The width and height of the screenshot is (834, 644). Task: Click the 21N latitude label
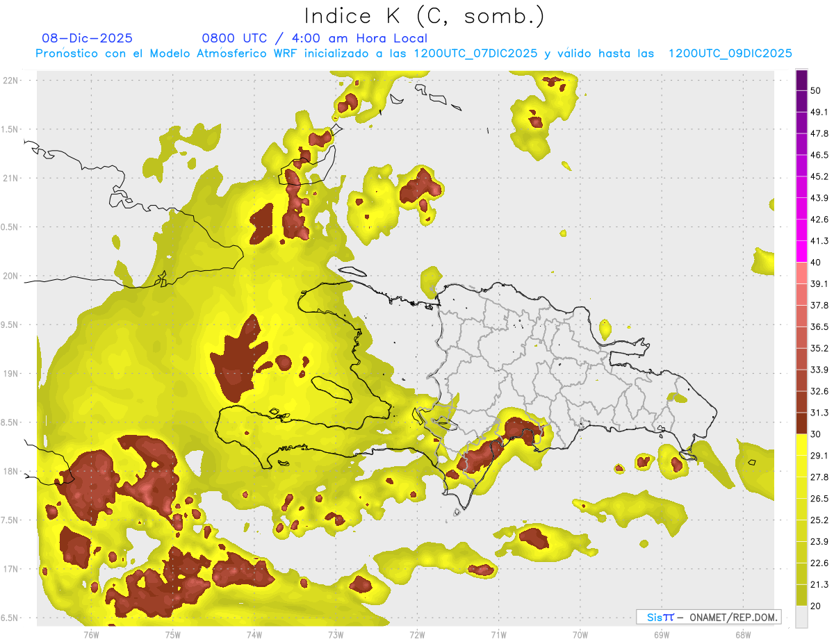click(10, 178)
